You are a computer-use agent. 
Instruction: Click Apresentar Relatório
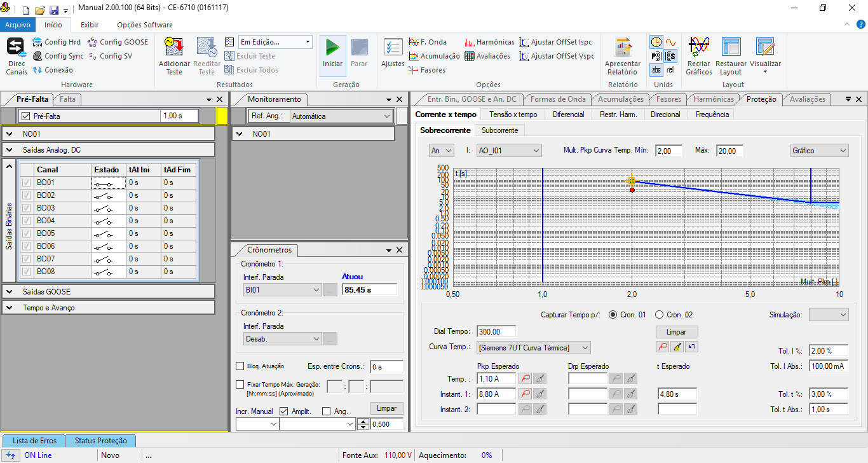click(x=623, y=56)
